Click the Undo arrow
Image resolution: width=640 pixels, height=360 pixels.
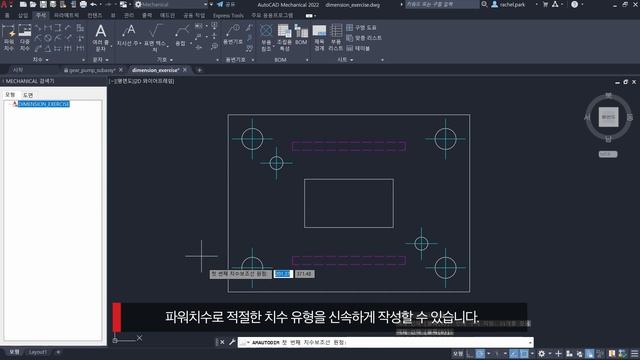pyautogui.click(x=93, y=4)
